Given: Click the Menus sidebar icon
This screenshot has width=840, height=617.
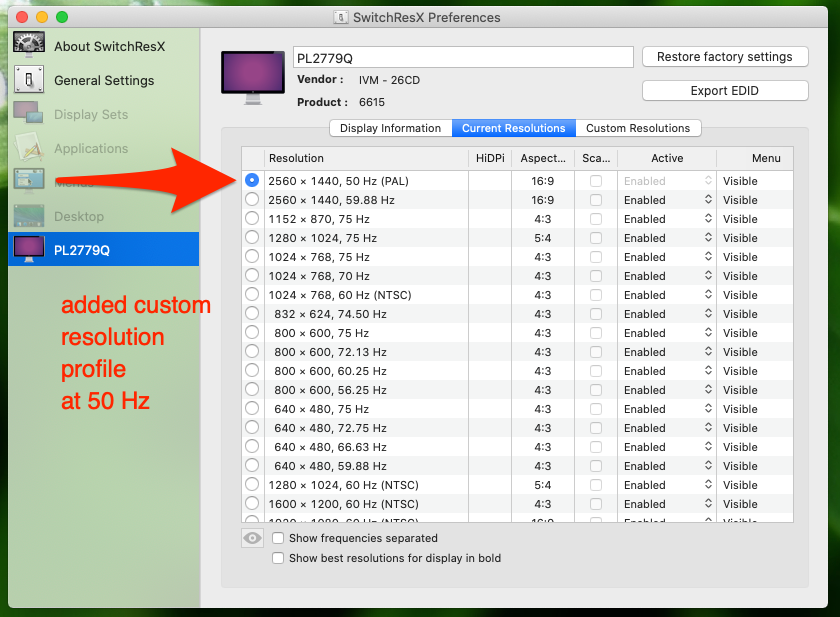Looking at the screenshot, I should [29, 179].
